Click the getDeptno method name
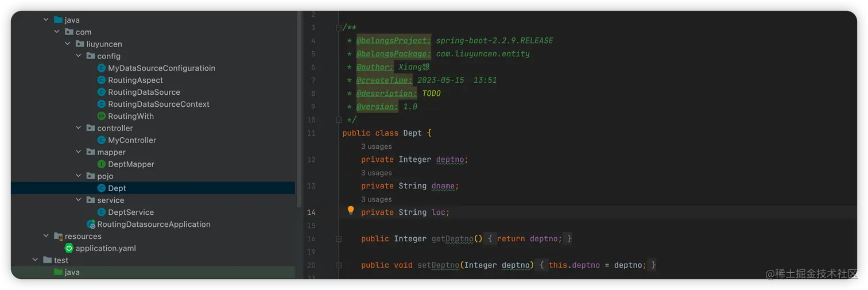 click(452, 238)
